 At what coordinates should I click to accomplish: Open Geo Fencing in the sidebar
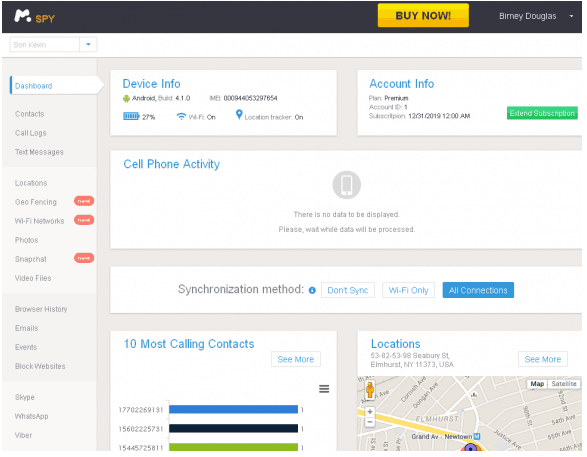point(36,202)
